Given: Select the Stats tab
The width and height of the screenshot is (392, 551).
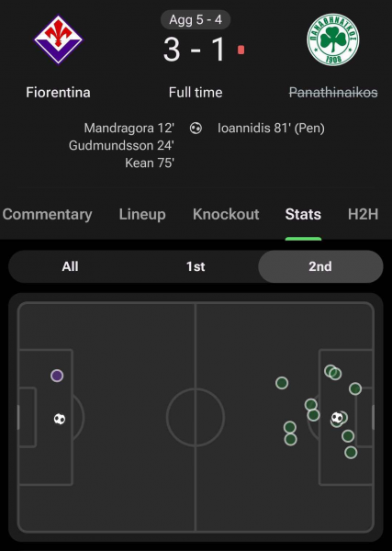Looking at the screenshot, I should [303, 214].
